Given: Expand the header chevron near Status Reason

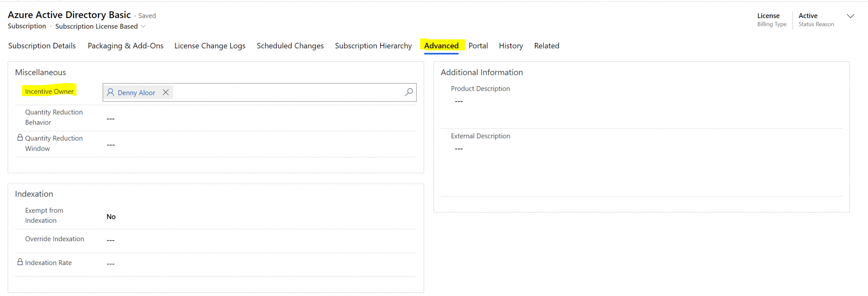Looking at the screenshot, I should pos(850,16).
